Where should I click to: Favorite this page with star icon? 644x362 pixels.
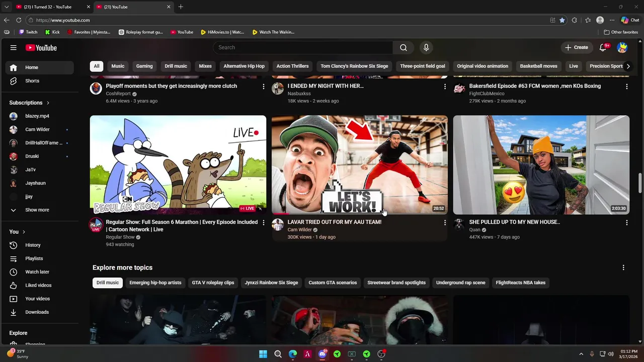pos(562,20)
